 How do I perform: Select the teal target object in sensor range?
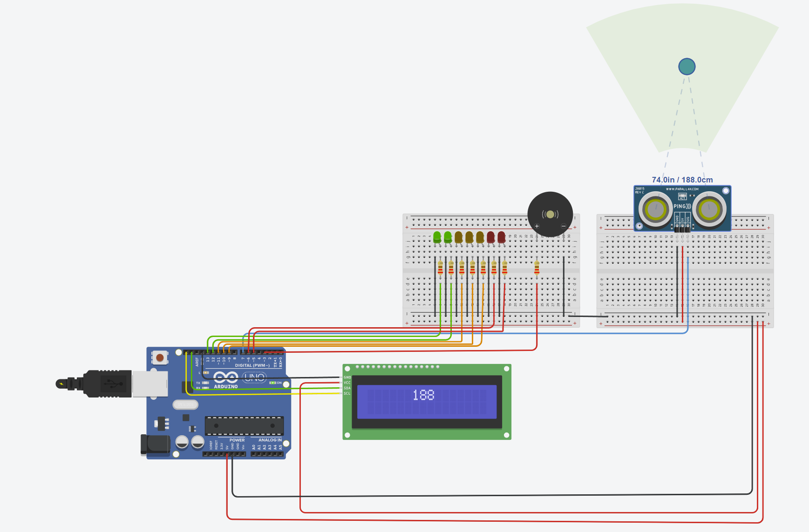687,67
